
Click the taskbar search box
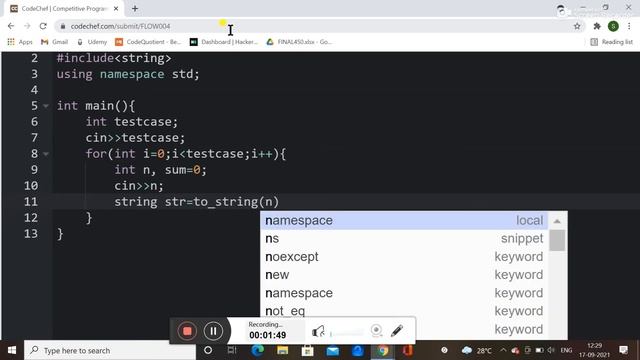pyautogui.click(x=110, y=350)
